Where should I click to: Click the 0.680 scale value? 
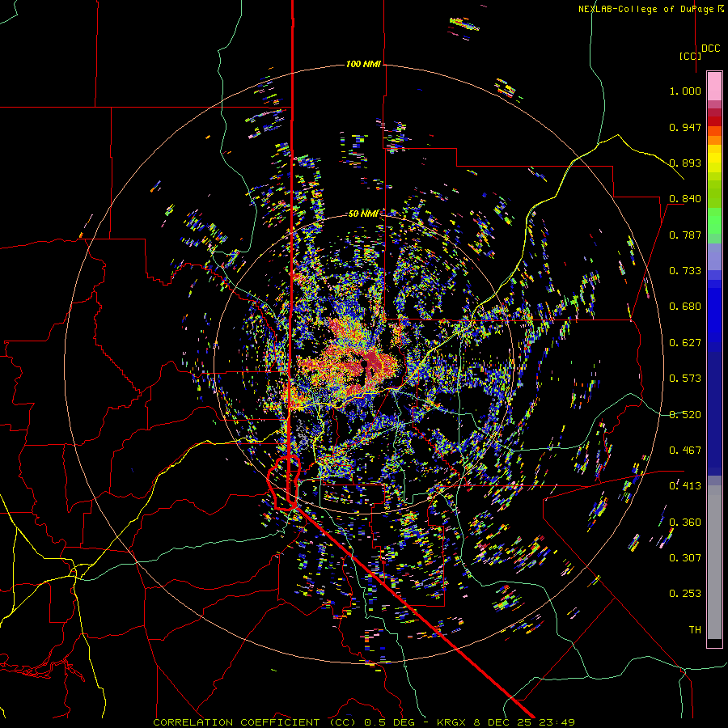coord(685,307)
